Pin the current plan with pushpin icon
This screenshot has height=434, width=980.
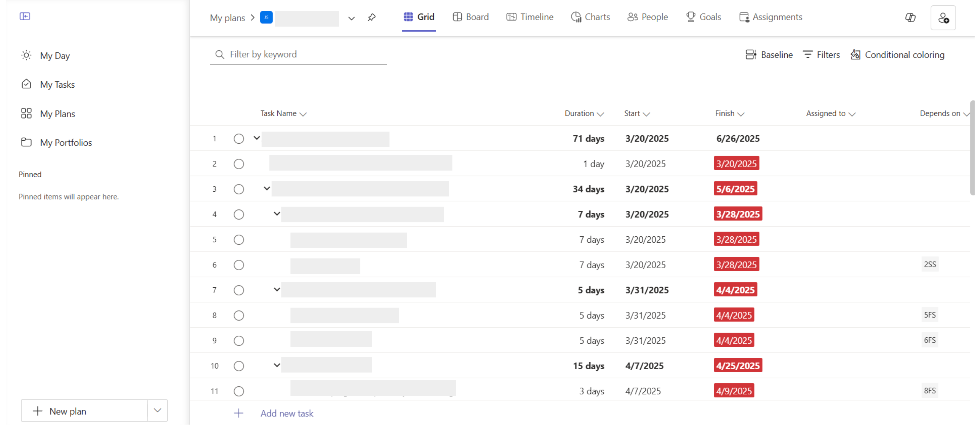tap(372, 18)
